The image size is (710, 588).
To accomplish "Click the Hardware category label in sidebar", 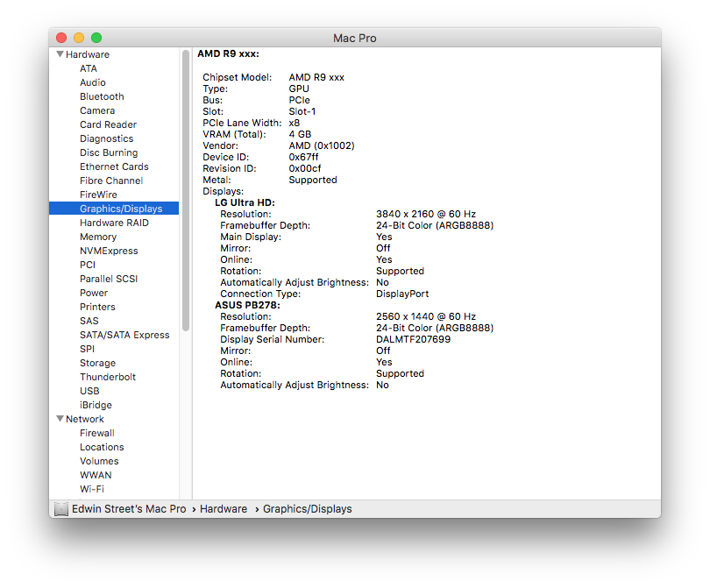I will [x=88, y=54].
